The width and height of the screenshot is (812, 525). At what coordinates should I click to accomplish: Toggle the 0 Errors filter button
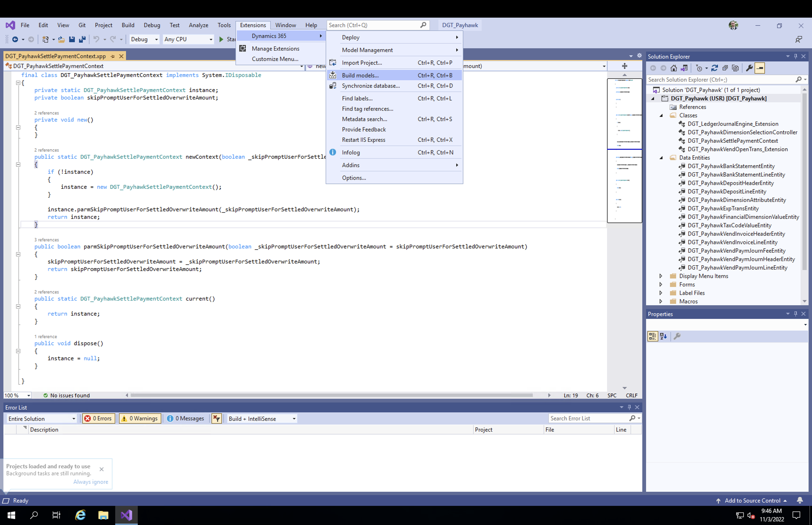point(98,419)
